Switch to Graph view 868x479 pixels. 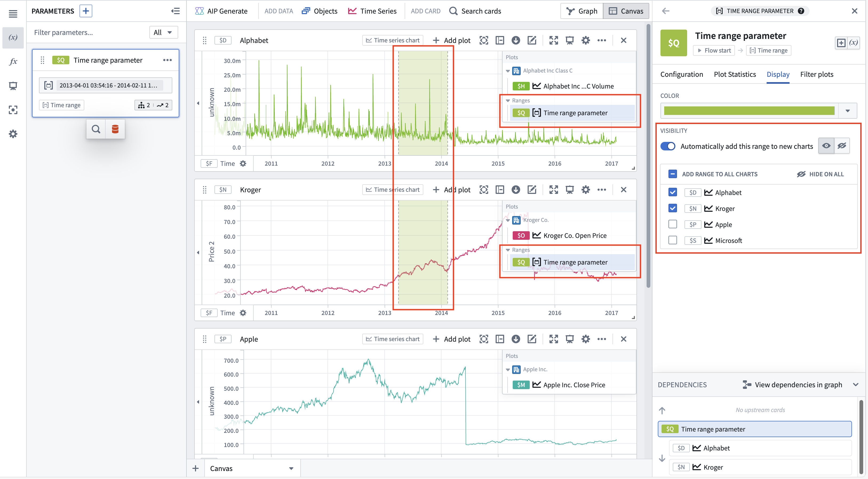click(582, 11)
